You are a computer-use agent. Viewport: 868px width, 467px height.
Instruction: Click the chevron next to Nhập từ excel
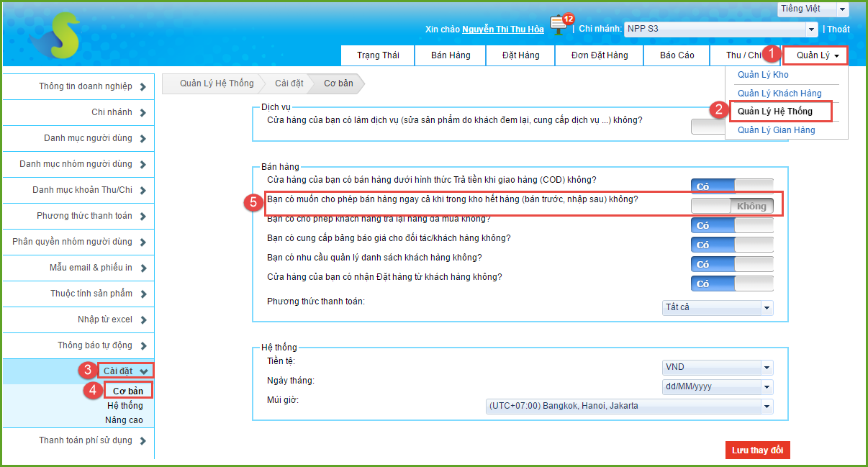pos(143,320)
